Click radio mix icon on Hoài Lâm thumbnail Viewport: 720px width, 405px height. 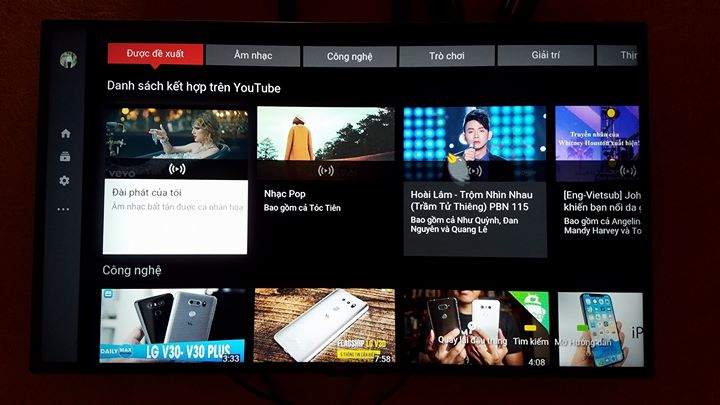tap(474, 171)
